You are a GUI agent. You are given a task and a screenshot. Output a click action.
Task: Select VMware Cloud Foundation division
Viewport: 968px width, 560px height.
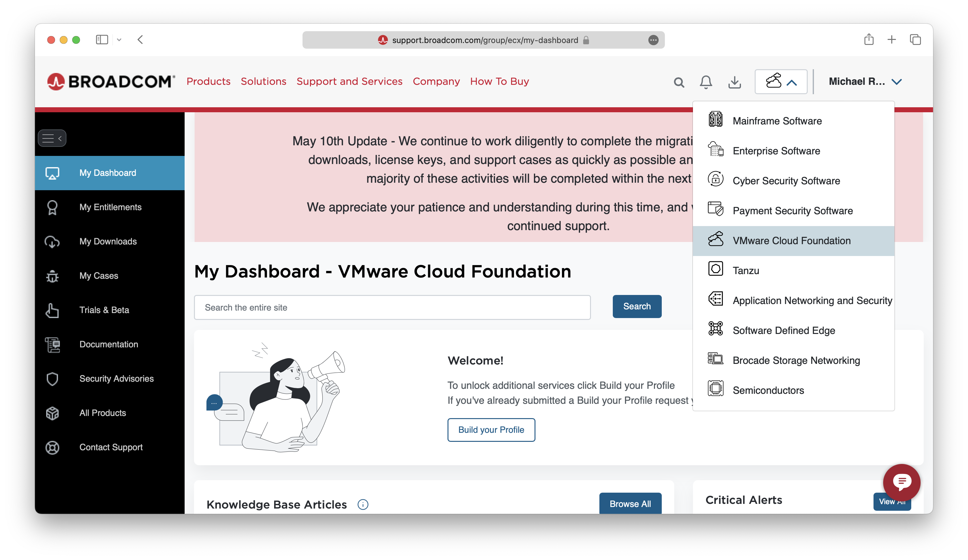[793, 241]
